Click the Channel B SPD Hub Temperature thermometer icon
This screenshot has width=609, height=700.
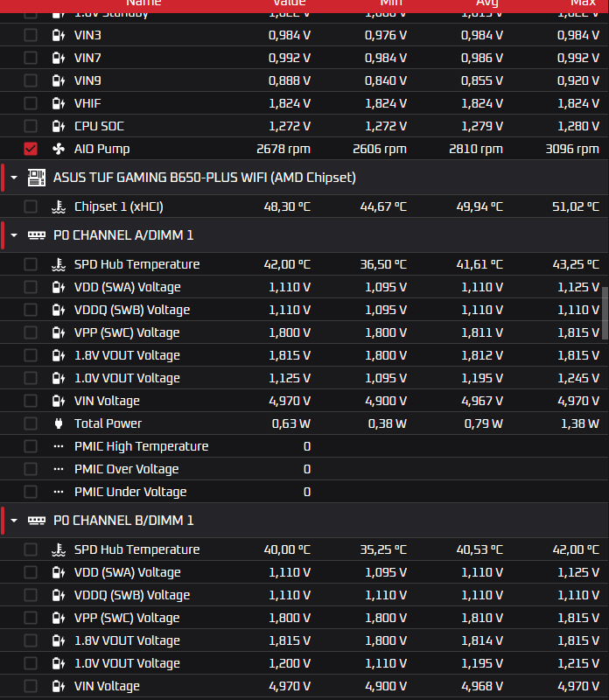coord(59,549)
